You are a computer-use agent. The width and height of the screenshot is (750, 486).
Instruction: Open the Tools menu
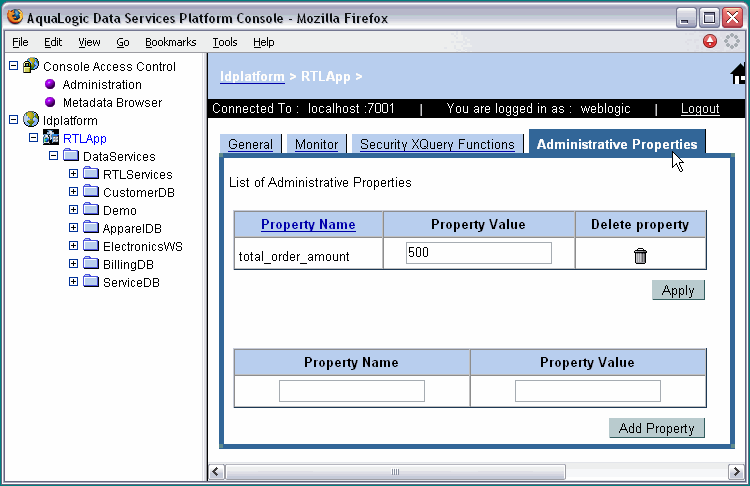[225, 42]
